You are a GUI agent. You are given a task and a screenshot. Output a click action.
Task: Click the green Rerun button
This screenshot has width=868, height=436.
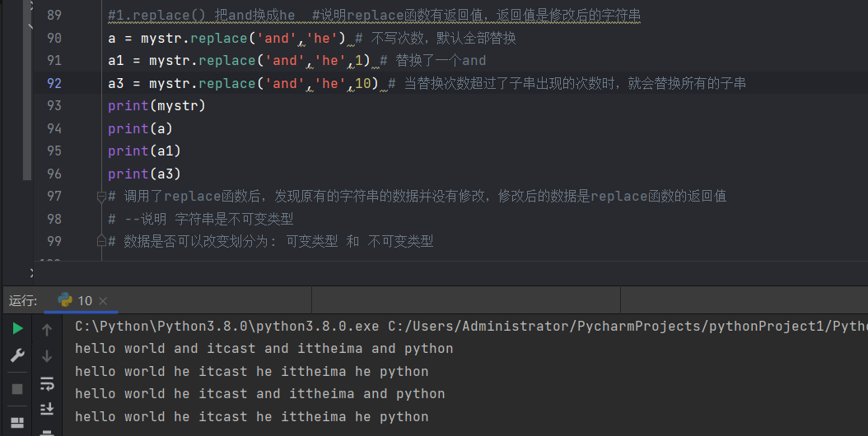(17, 329)
